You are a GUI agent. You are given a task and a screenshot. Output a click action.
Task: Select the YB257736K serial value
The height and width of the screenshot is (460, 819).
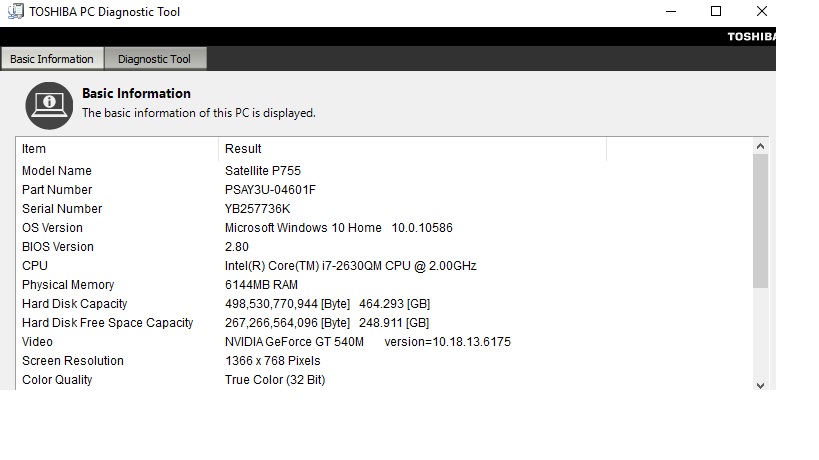tap(258, 209)
